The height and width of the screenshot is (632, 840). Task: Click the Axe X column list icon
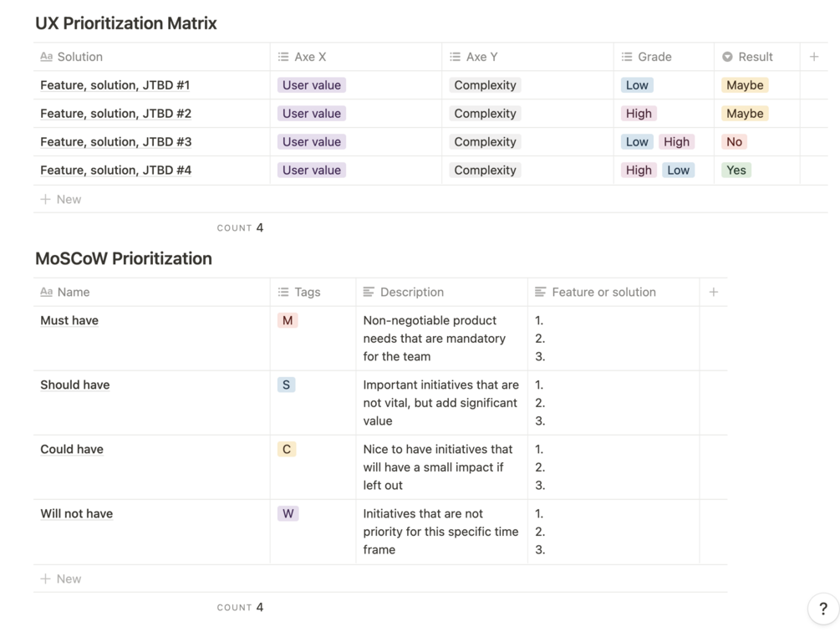pos(283,57)
